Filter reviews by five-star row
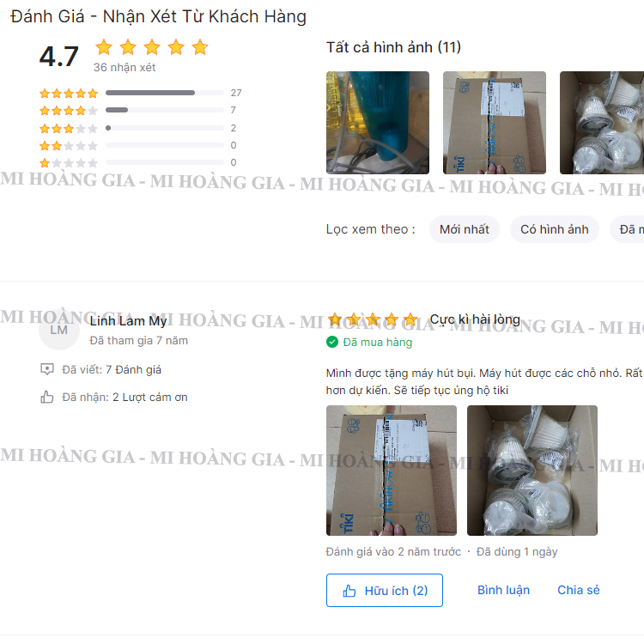The height and width of the screenshot is (644, 644). click(141, 94)
